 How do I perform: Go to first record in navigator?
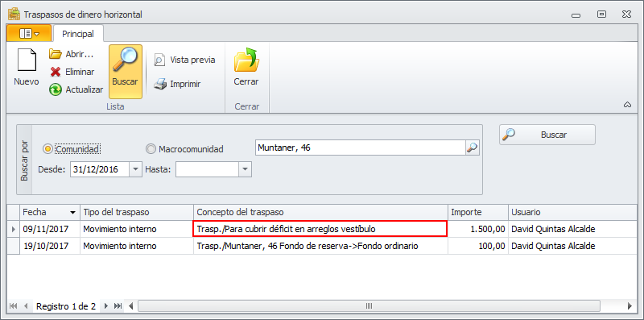[x=13, y=306]
